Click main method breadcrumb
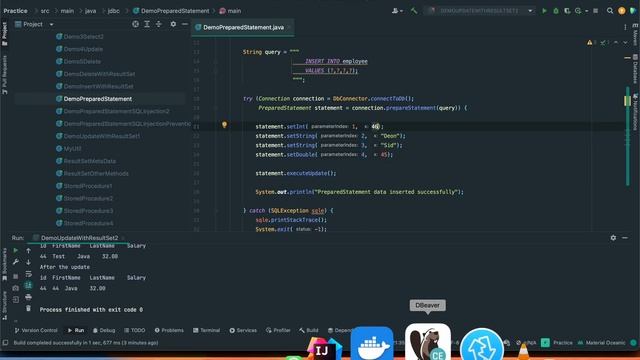Viewport: 640px width, 360px height. [x=230, y=11]
